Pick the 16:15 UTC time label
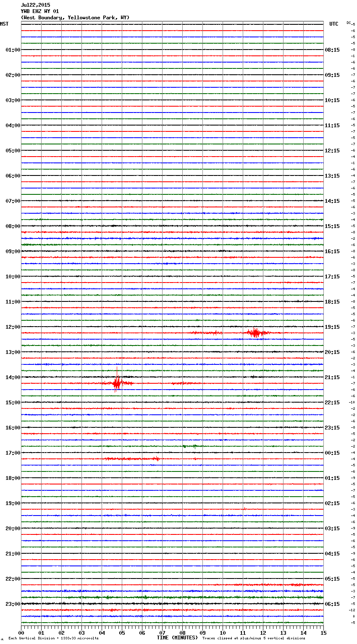 click(x=332, y=251)
